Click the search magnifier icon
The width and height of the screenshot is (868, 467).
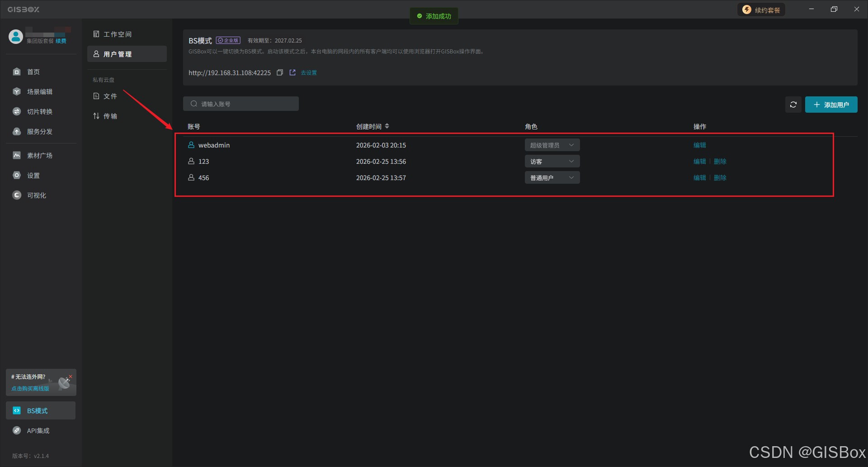click(194, 104)
